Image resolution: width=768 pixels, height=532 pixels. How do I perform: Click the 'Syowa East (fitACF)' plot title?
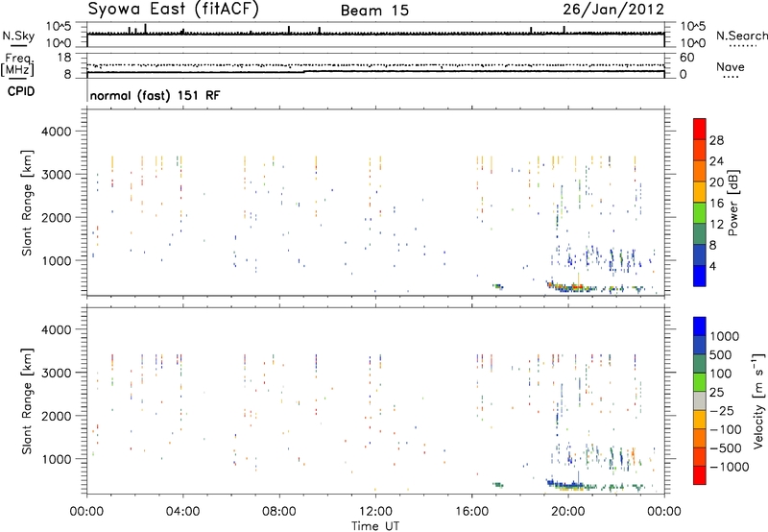point(174,10)
